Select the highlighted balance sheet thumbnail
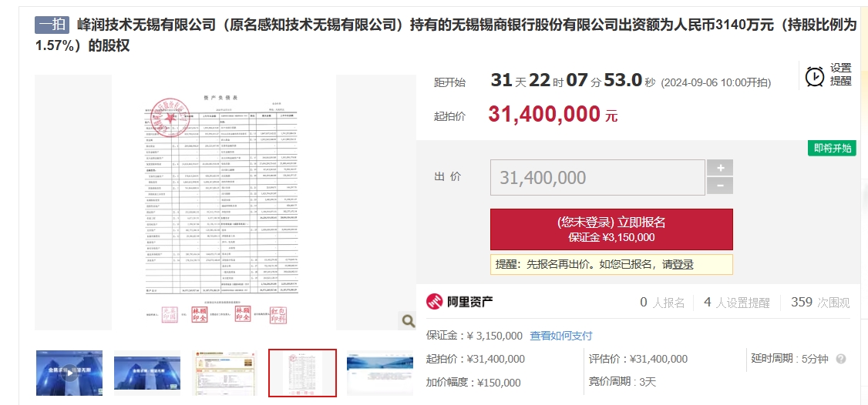This screenshot has height=405, width=868. tap(302, 373)
